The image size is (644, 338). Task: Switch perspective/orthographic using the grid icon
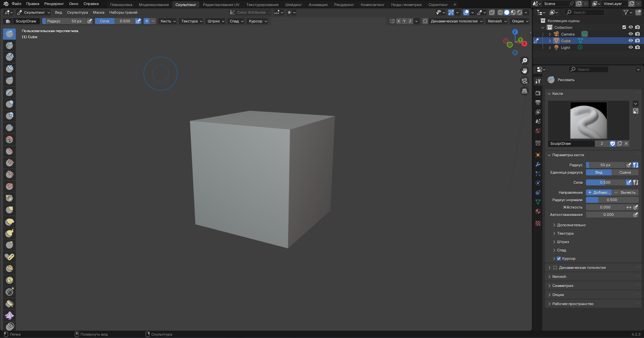[525, 91]
